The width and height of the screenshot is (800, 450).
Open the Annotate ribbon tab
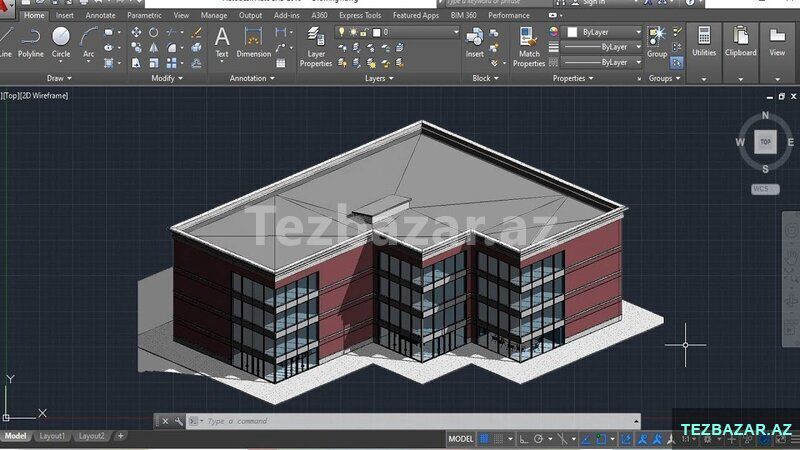[x=100, y=15]
